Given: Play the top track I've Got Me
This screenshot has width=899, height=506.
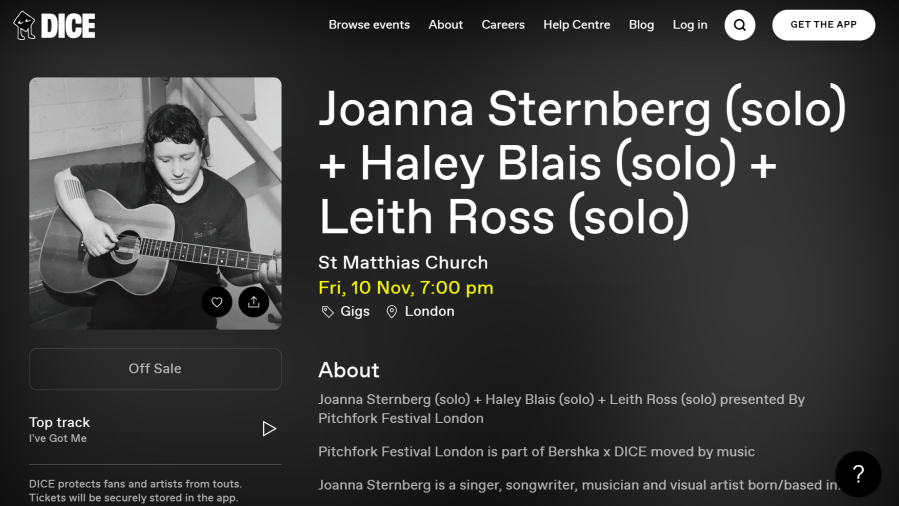Looking at the screenshot, I should tap(269, 429).
